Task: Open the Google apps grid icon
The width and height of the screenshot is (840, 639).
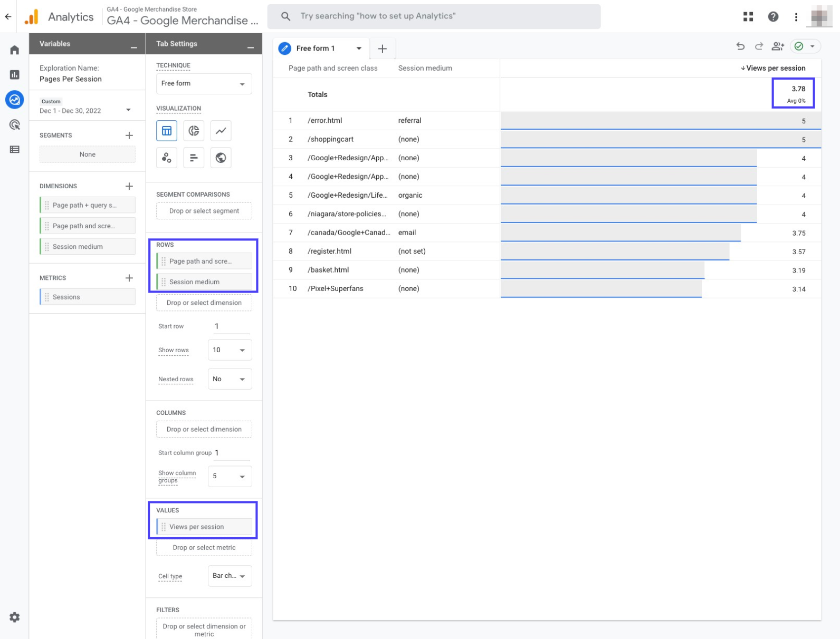Action: 748,17
